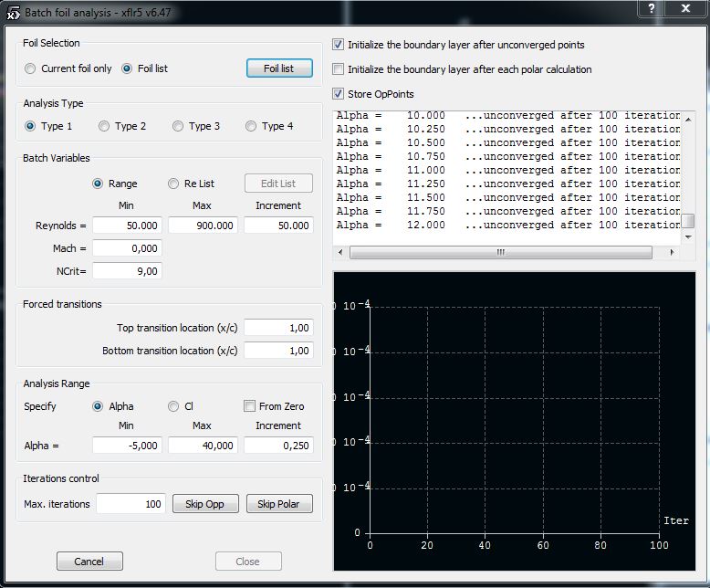The width and height of the screenshot is (710, 588).
Task: Click the Alpha Max input field
Action: 203,446
